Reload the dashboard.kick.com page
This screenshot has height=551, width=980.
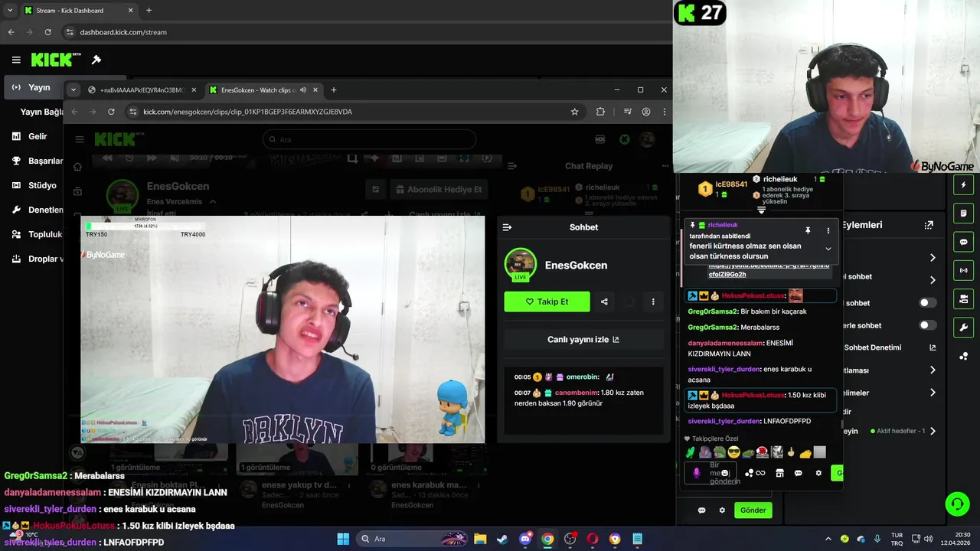[48, 32]
